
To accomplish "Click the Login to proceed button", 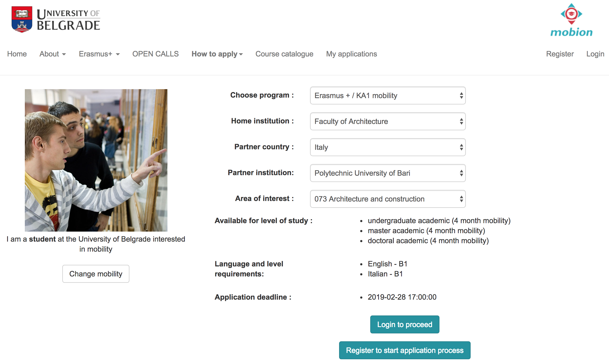I will click(405, 324).
